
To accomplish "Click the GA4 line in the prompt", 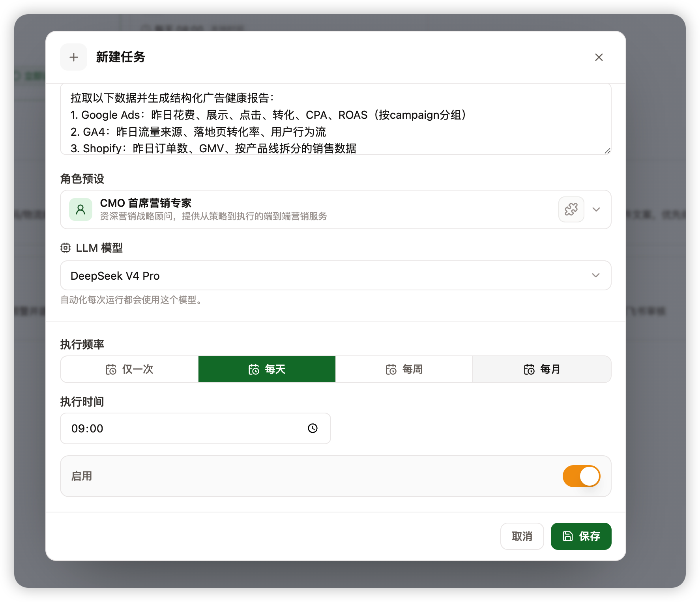I will (x=198, y=132).
